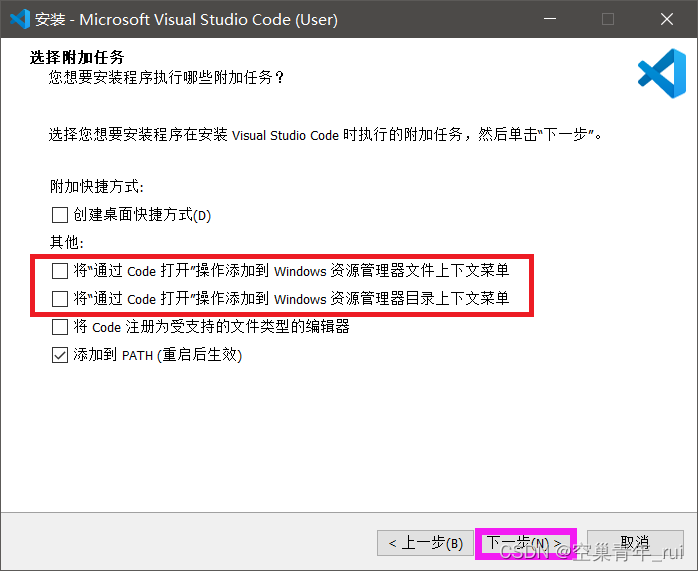Proceed with the 下一步(N) button
This screenshot has height=571, width=698.
[525, 543]
